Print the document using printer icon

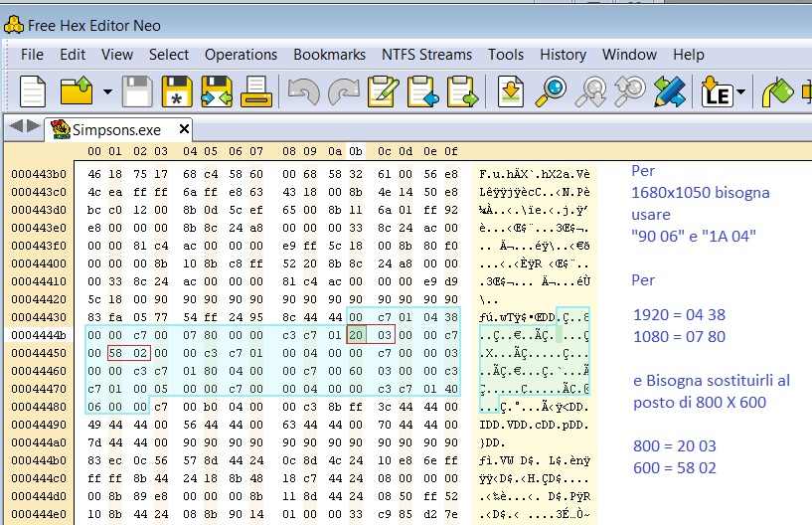click(256, 91)
